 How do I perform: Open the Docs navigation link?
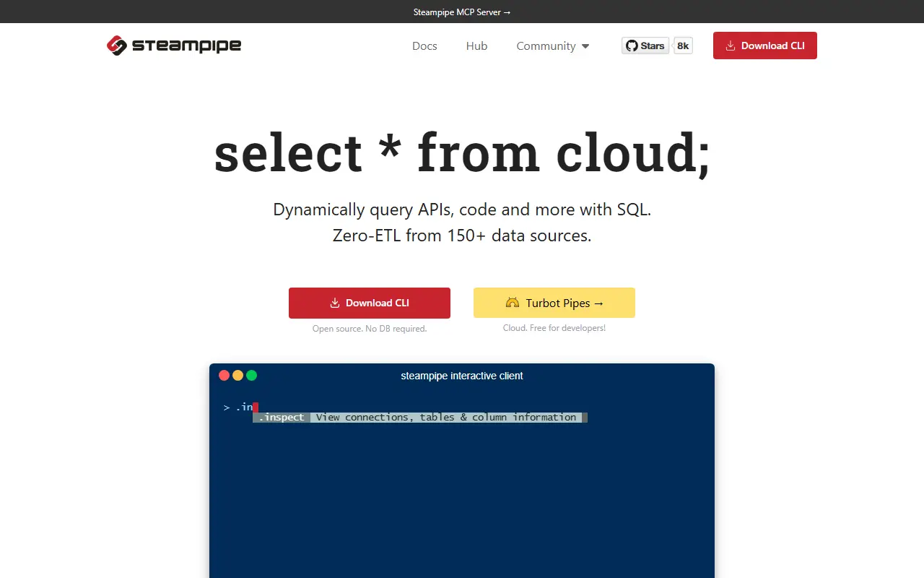click(x=424, y=46)
